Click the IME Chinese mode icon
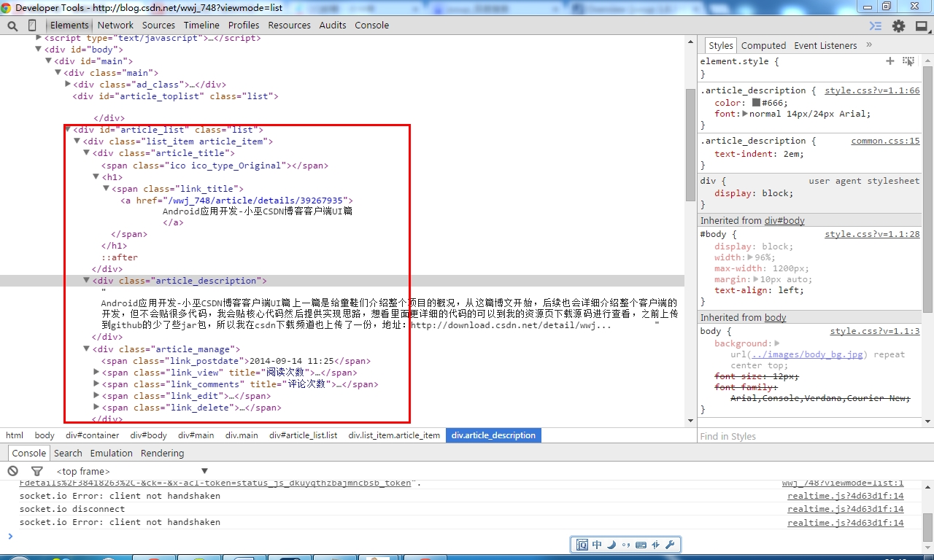Image resolution: width=934 pixels, height=560 pixels. [x=597, y=545]
